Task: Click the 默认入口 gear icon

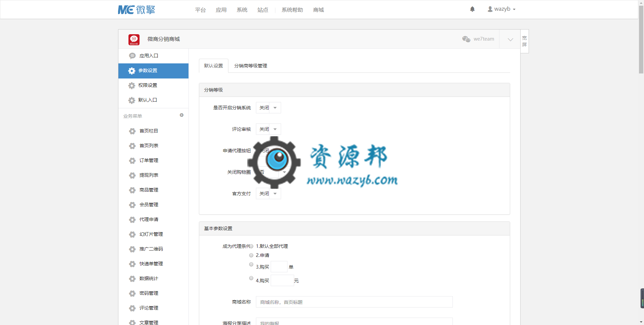Action: (x=132, y=100)
